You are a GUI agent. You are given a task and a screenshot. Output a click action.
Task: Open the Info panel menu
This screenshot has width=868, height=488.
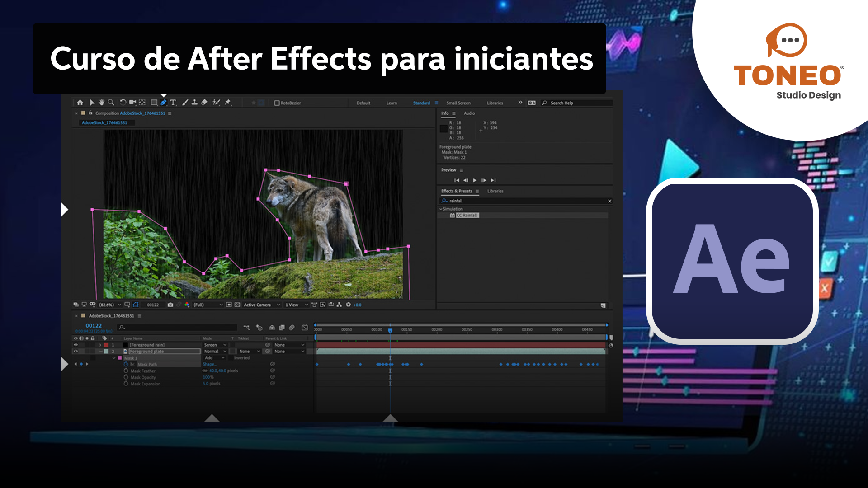tap(454, 113)
